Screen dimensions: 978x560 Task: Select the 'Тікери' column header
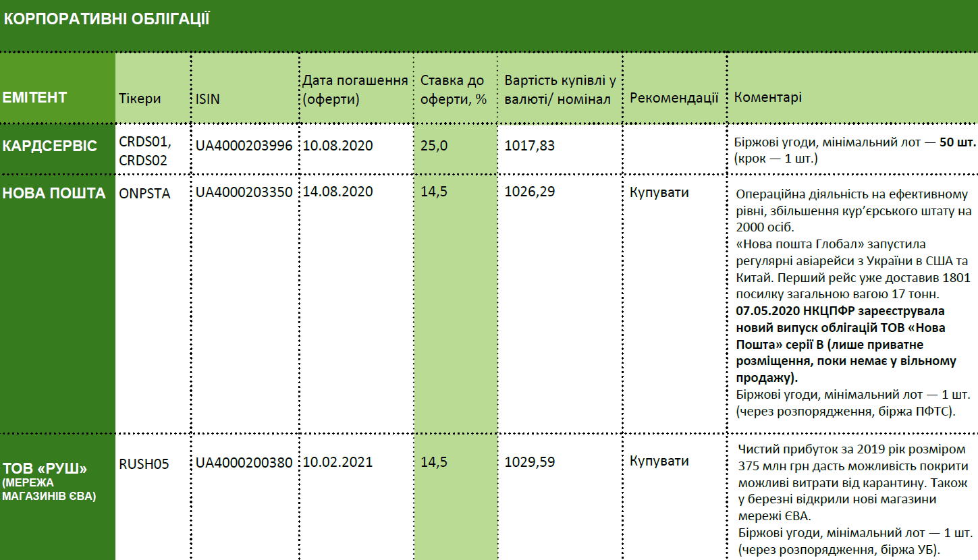coord(140,99)
